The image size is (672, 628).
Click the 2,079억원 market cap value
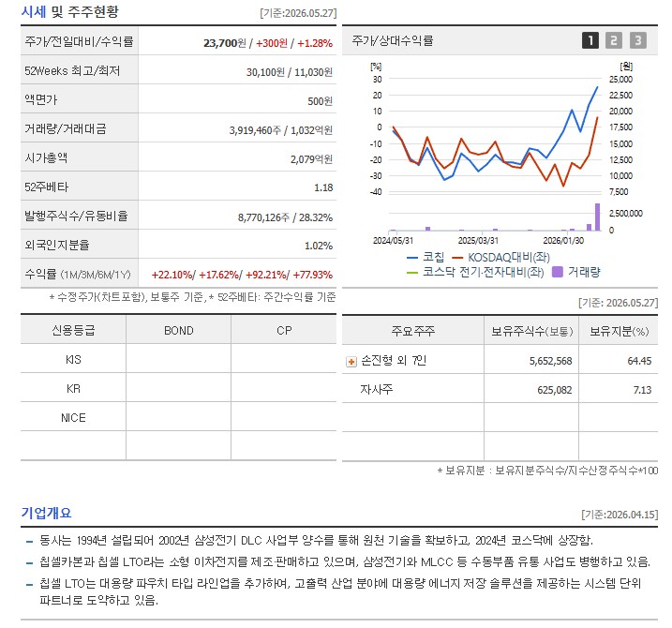[311, 159]
